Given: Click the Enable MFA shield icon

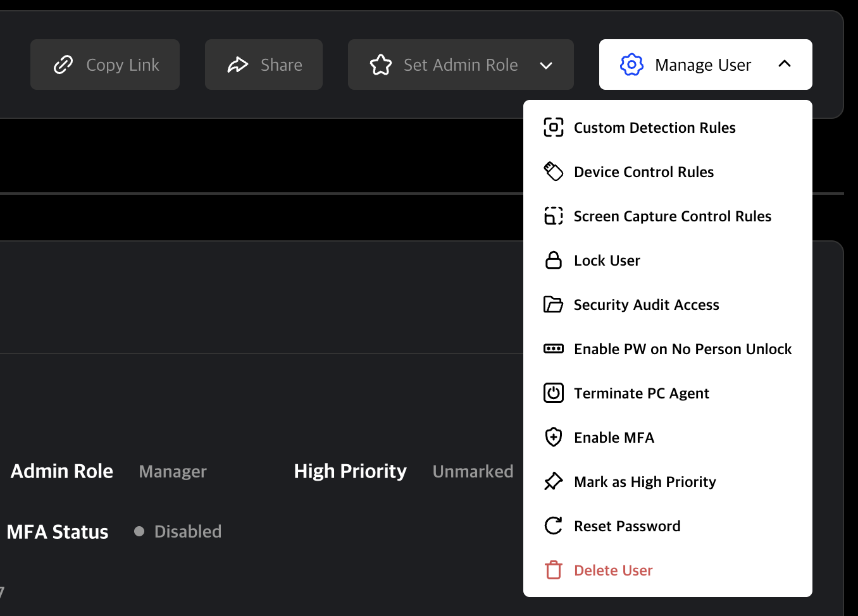Looking at the screenshot, I should [x=554, y=437].
